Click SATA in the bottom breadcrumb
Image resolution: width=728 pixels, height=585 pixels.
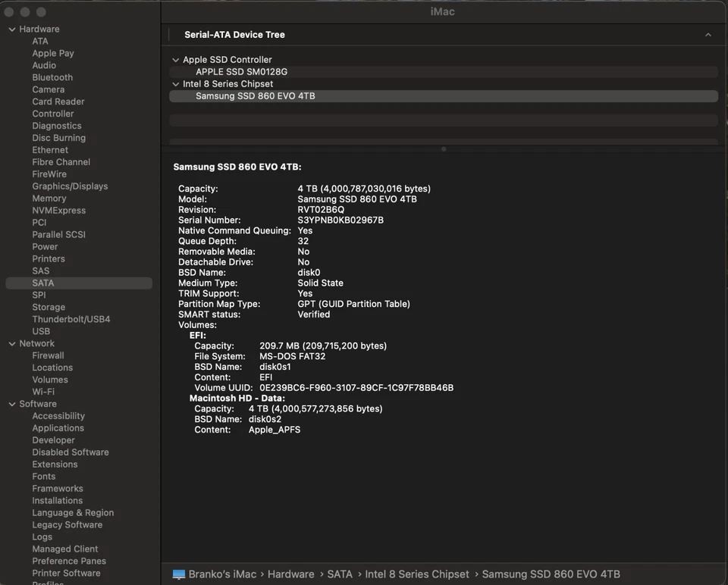[340, 574]
